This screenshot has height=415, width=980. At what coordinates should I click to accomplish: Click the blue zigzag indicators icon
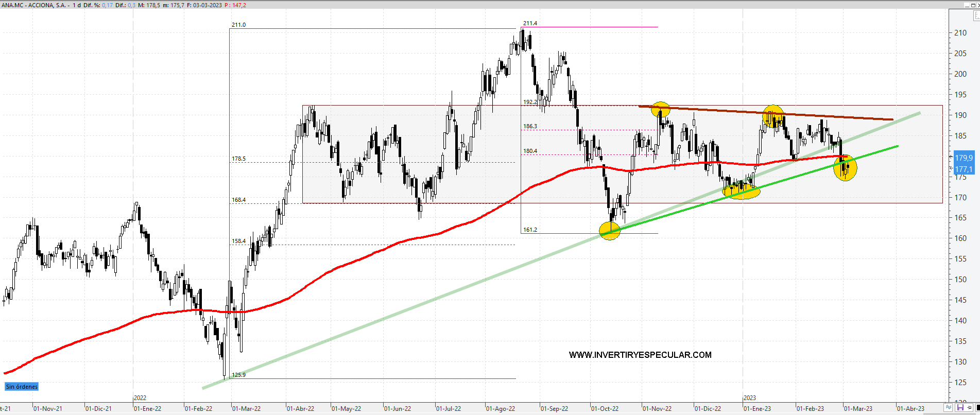coord(948,408)
